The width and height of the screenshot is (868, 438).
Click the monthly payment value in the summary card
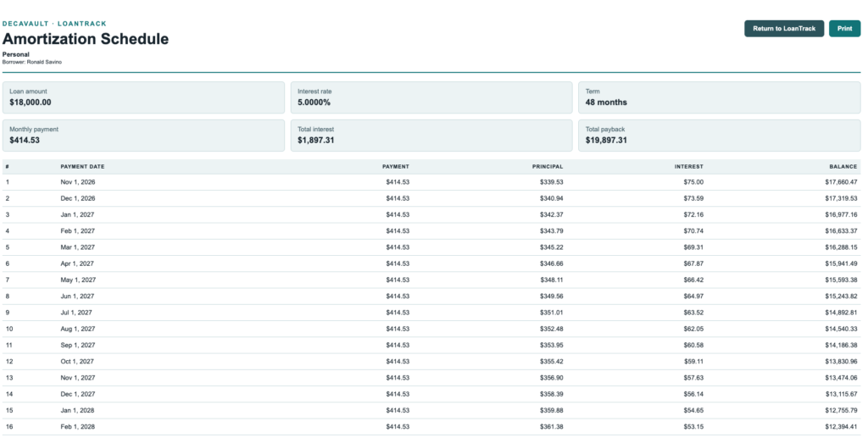point(25,140)
